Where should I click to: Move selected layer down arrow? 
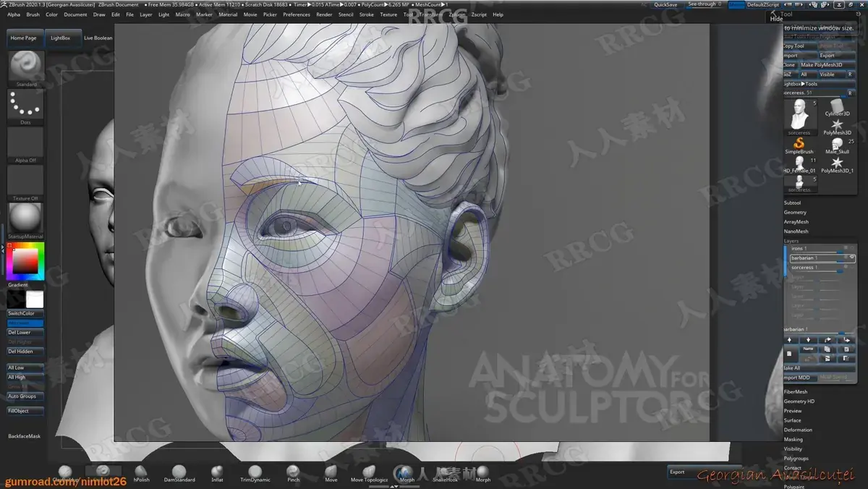coord(808,340)
